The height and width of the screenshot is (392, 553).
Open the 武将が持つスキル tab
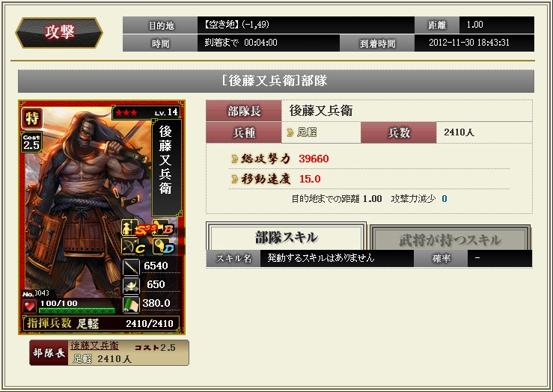(450, 239)
